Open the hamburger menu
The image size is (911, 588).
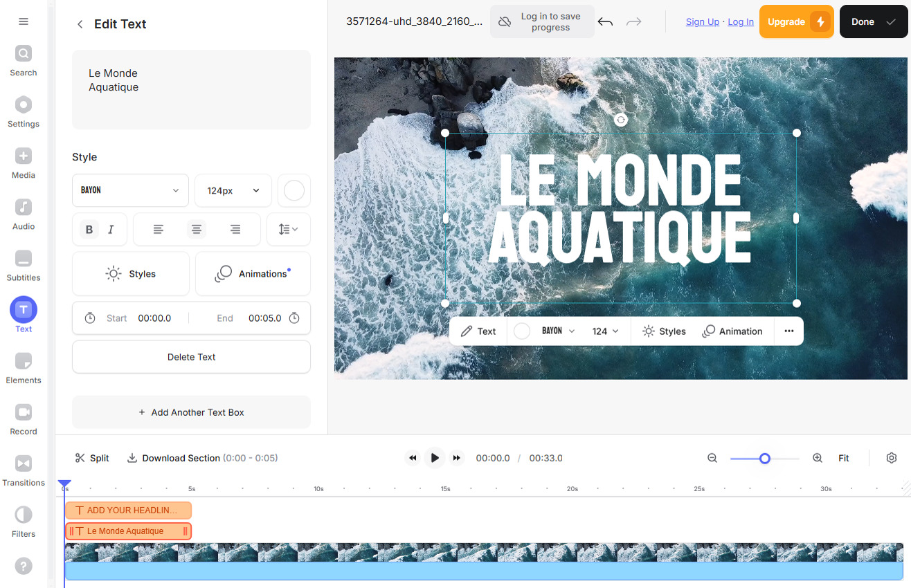[x=23, y=21]
